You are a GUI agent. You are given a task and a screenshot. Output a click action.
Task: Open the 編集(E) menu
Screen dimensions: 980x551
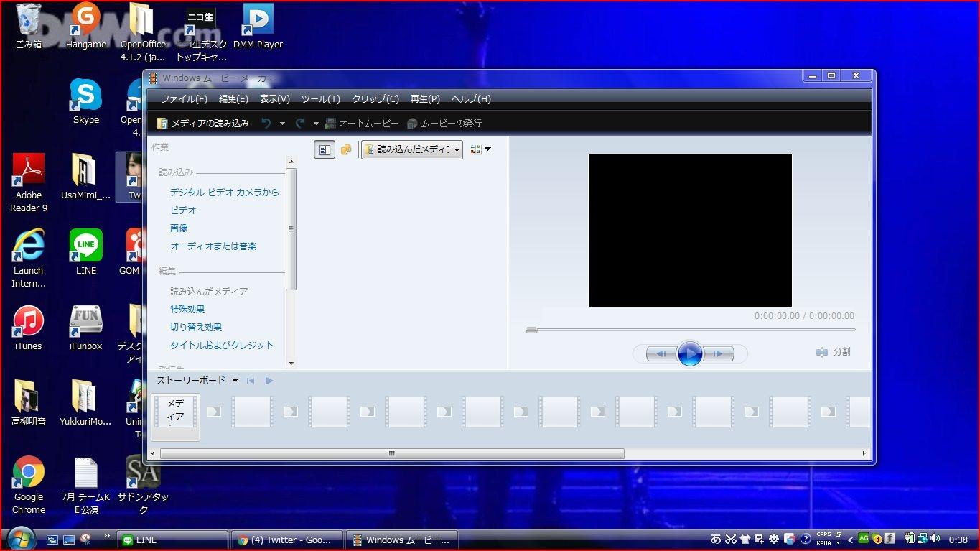click(x=233, y=99)
